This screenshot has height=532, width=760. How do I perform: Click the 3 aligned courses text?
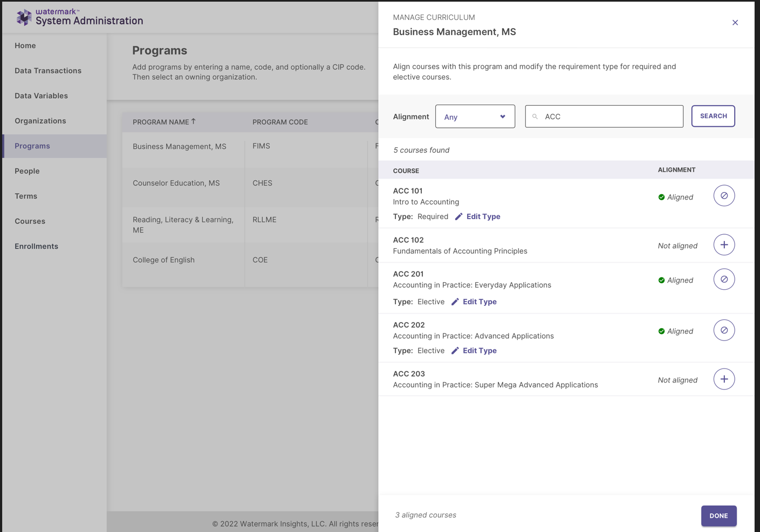tap(426, 515)
